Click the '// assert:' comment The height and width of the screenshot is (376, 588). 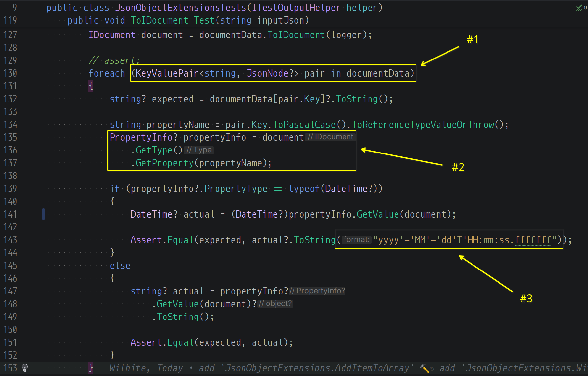click(x=114, y=60)
